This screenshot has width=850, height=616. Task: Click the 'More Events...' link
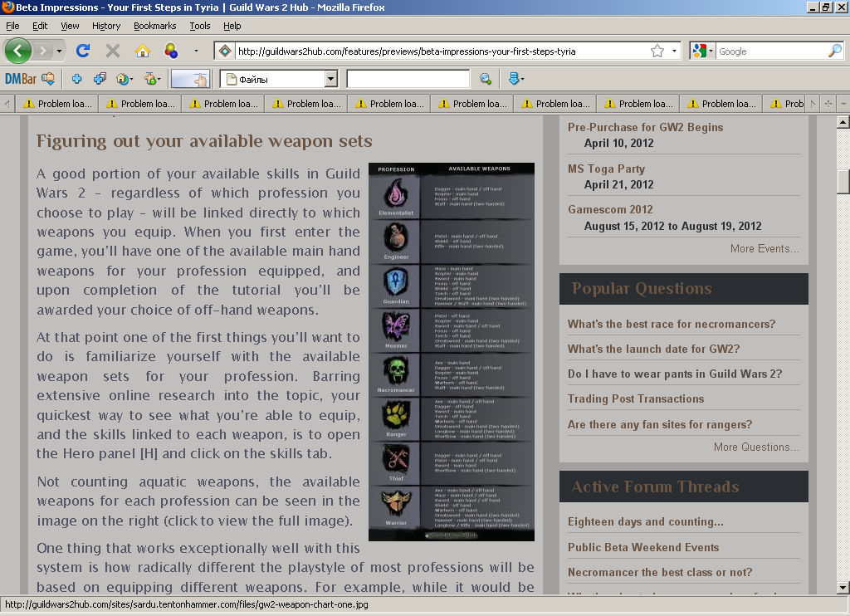point(765,248)
